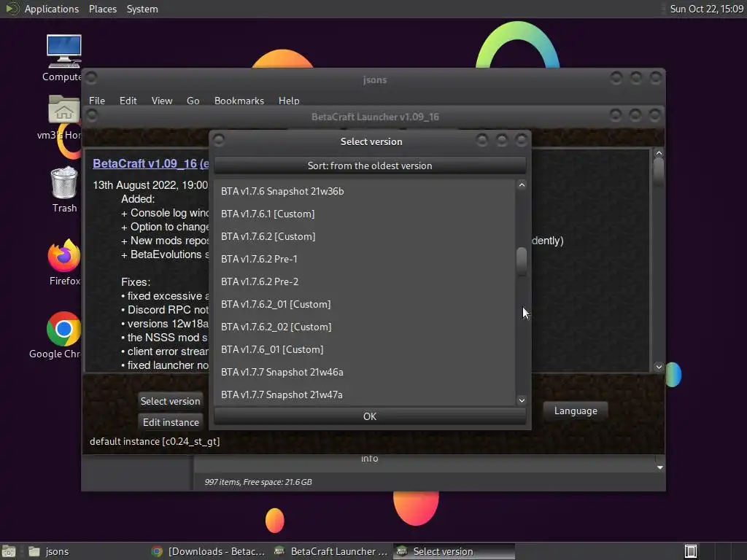The height and width of the screenshot is (560, 747).
Task: Pick BTA v1.7.6.2_01 [Custom]
Action: tap(365, 304)
